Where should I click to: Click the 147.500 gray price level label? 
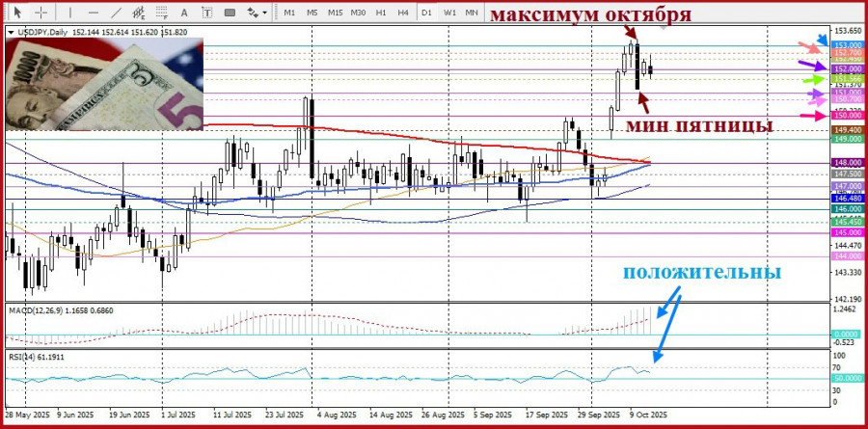pos(848,174)
